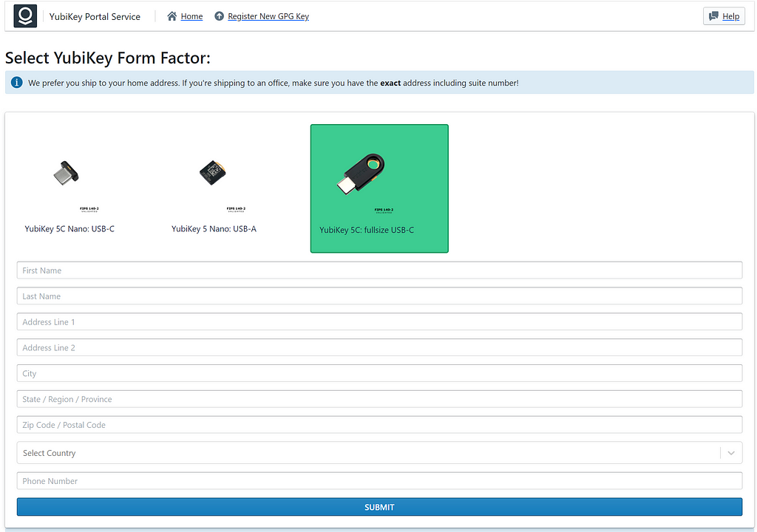This screenshot has width=757, height=532.
Task: Click the blue info icon in banner
Action: tap(17, 83)
